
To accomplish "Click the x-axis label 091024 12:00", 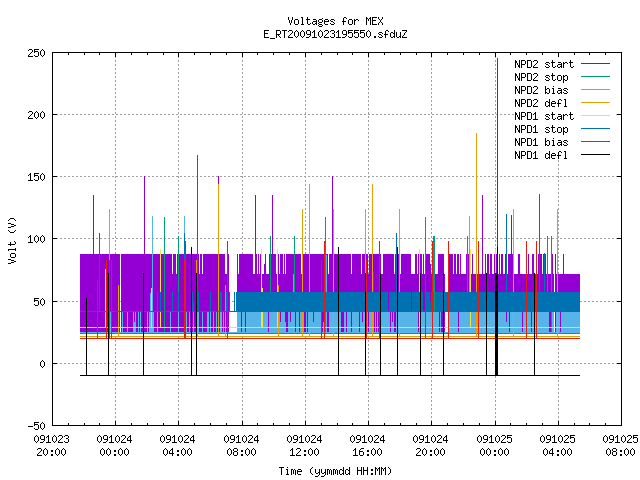I will tap(304, 446).
